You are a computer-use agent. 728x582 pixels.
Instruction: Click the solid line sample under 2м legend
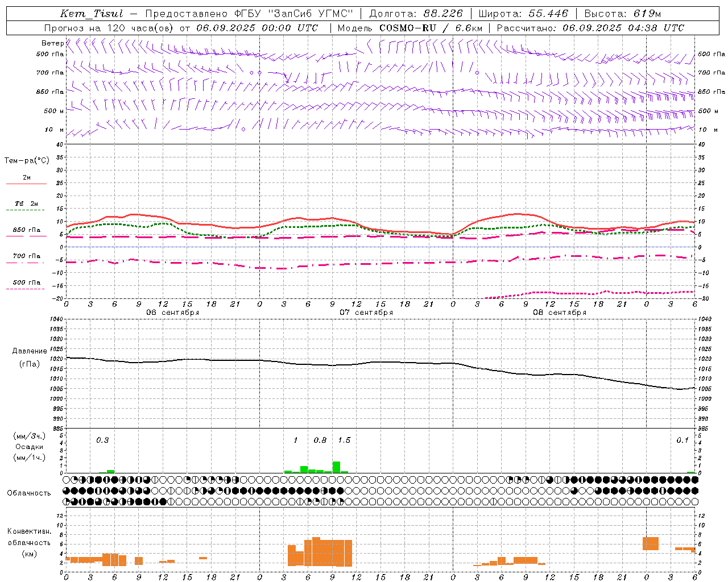point(26,184)
